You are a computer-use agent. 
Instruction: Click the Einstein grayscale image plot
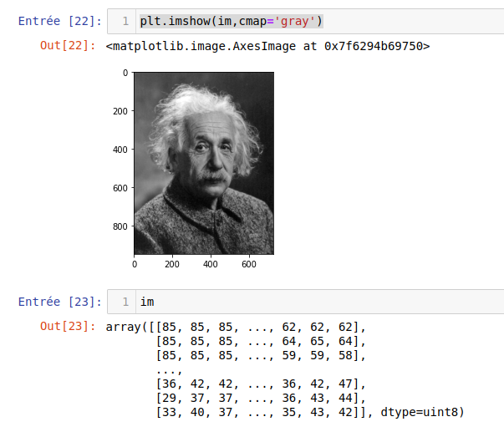point(204,163)
